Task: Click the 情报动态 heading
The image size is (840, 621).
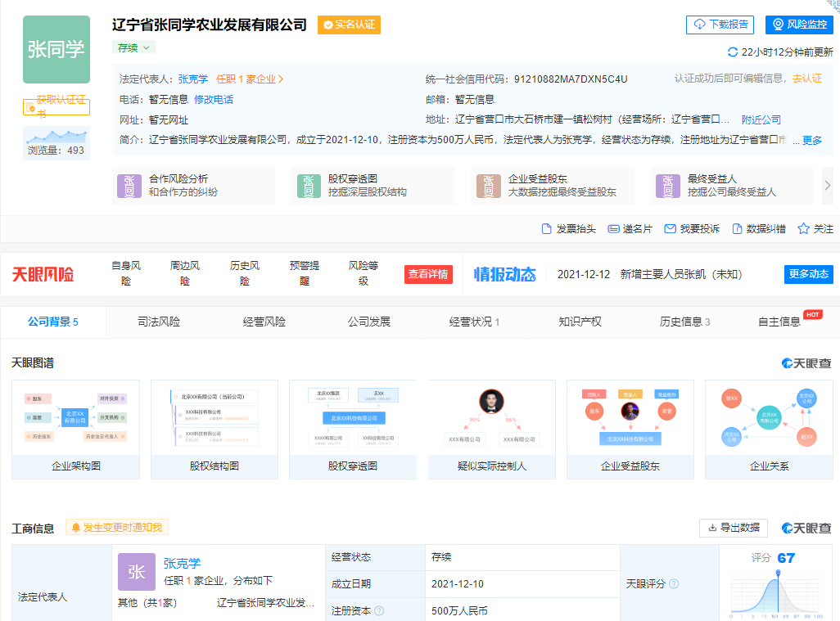Action: tap(504, 275)
